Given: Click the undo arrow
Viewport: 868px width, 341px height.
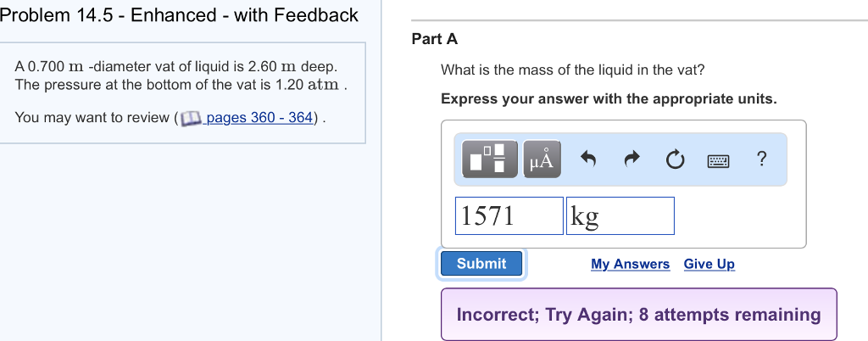Looking at the screenshot, I should point(588,159).
